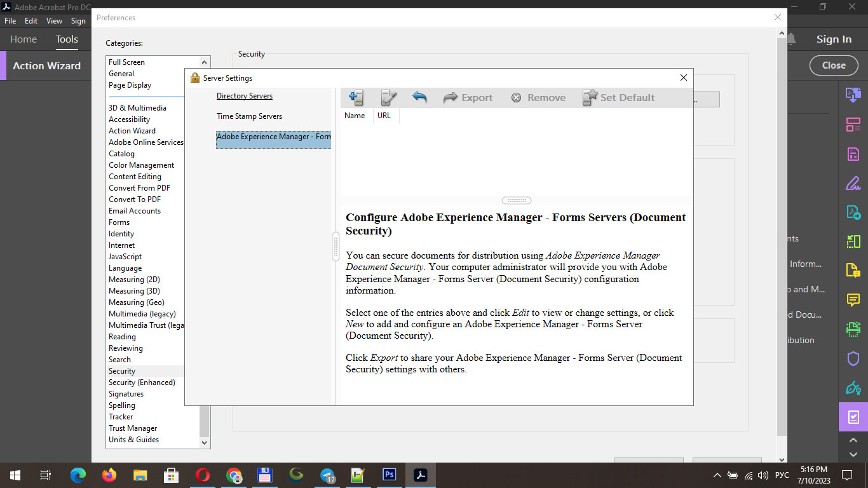Click Export in Server Settings toolbar

468,97
